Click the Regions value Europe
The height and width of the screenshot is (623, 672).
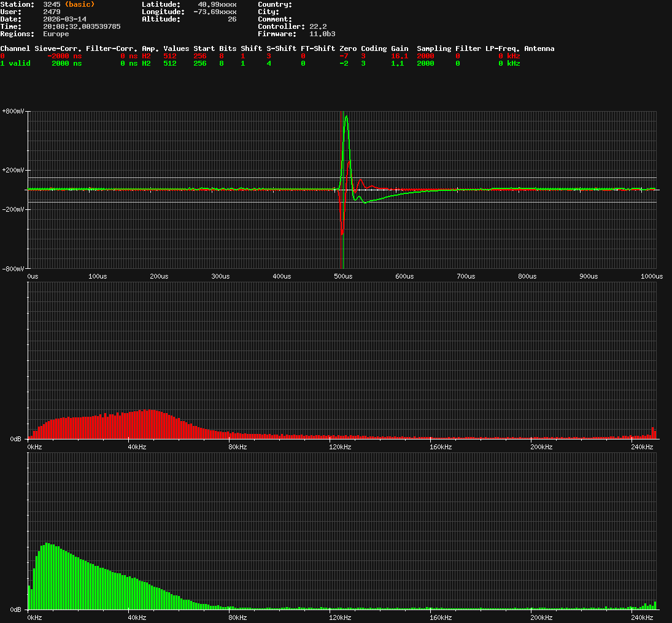pos(56,34)
